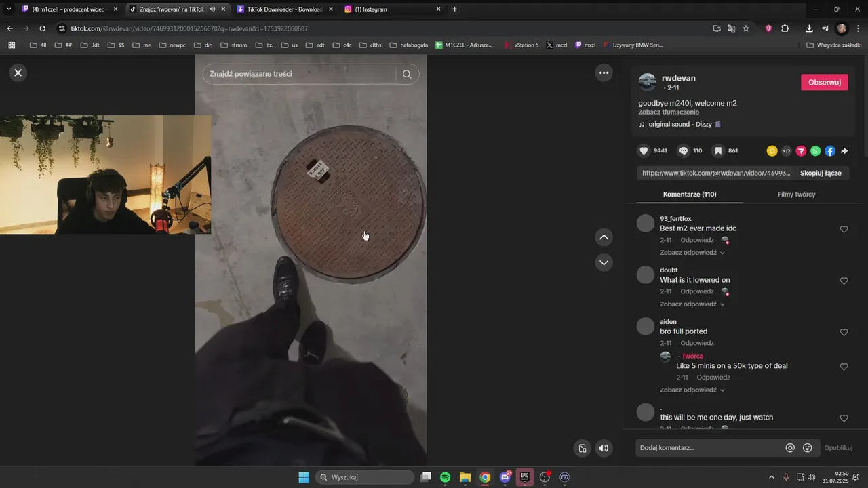Share to Facebook icon

tap(830, 151)
